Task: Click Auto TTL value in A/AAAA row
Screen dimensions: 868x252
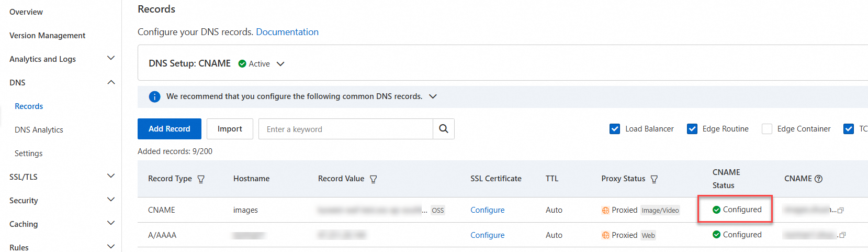Action: [x=554, y=235]
